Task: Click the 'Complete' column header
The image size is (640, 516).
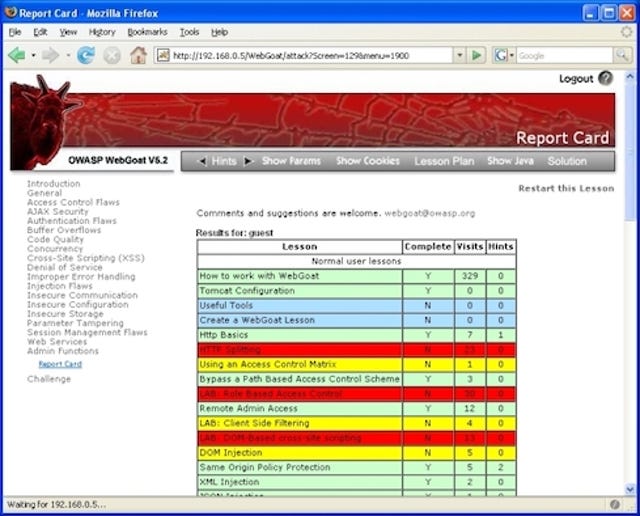Action: pos(428,247)
